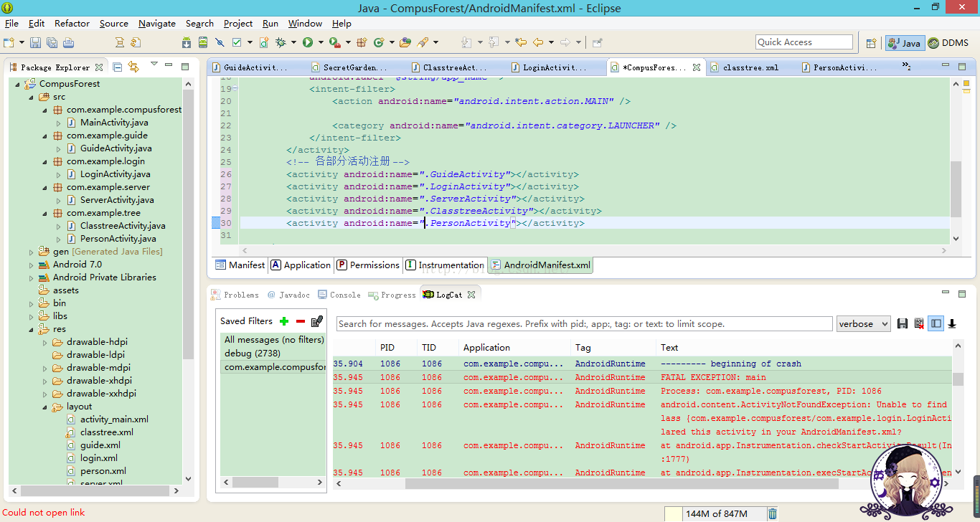The image size is (980, 522).
Task: Export LogCat messages with save icon
Action: (x=903, y=324)
